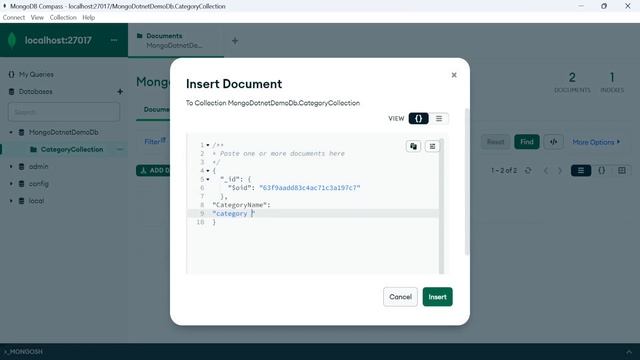Click the Documents sub-tab under collection name
Screen dimensions: 640x360
pyautogui.click(x=156, y=109)
